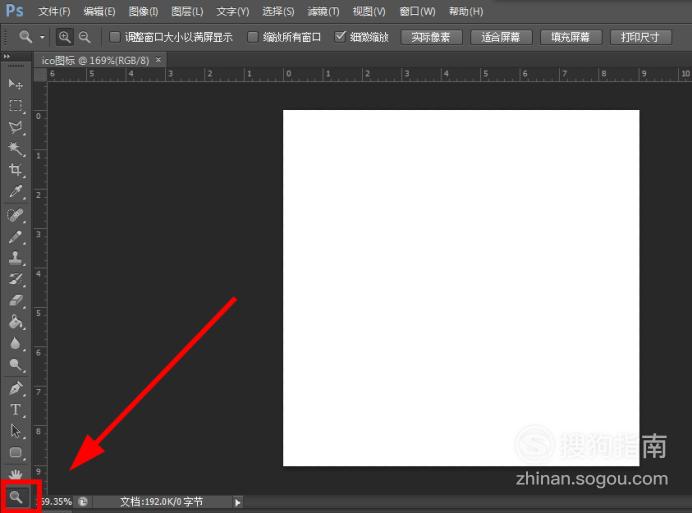Open the 图像(I) menu
Image resolution: width=692 pixels, height=513 pixels.
click(143, 11)
